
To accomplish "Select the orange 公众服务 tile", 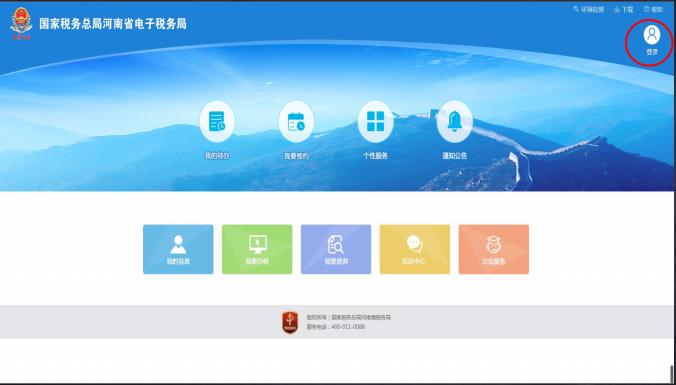I will pos(494,249).
